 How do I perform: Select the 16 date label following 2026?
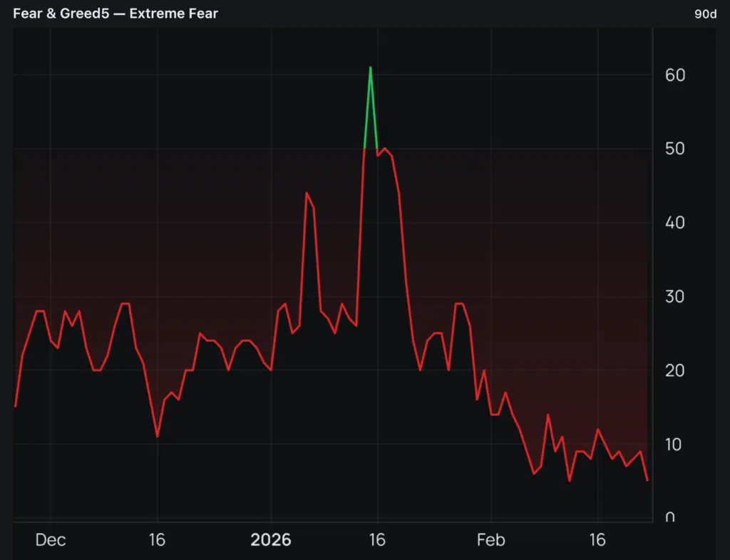(377, 540)
